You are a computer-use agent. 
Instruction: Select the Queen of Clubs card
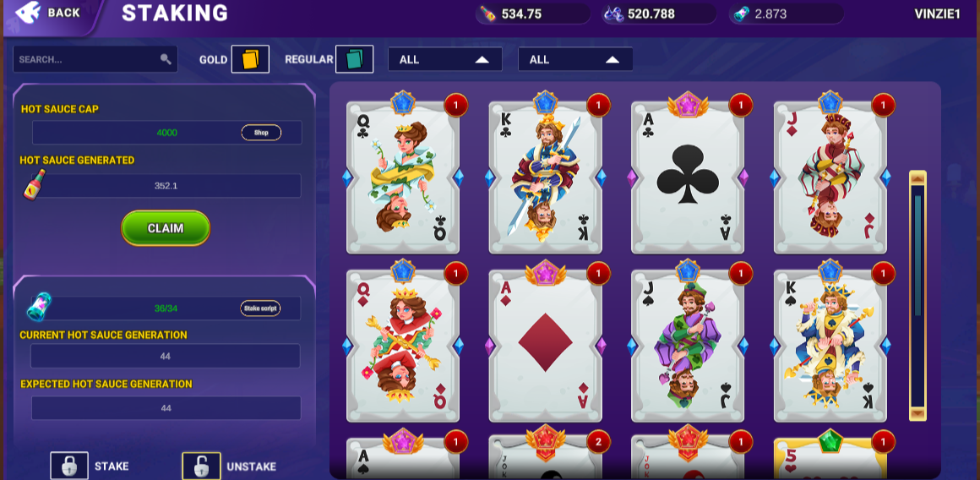403,177
